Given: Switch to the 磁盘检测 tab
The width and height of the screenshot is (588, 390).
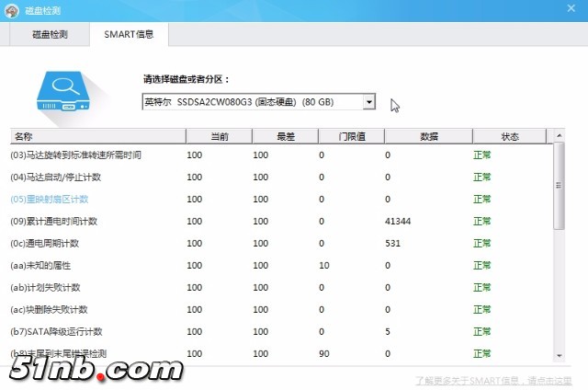Looking at the screenshot, I should coord(51,35).
